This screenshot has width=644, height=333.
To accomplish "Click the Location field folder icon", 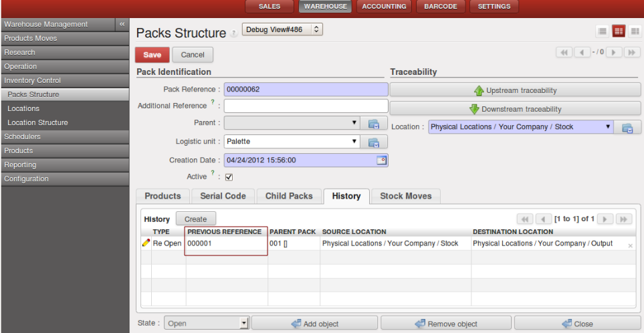I will pyautogui.click(x=627, y=128).
